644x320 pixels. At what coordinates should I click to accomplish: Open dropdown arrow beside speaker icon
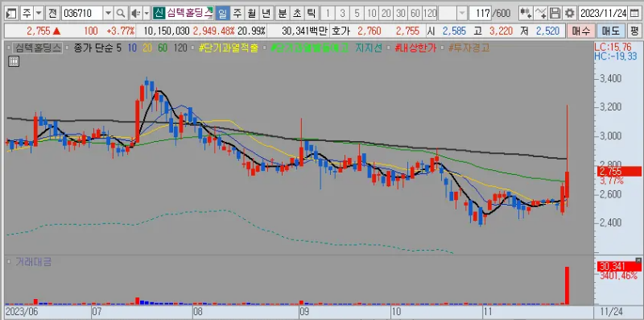tap(147, 14)
